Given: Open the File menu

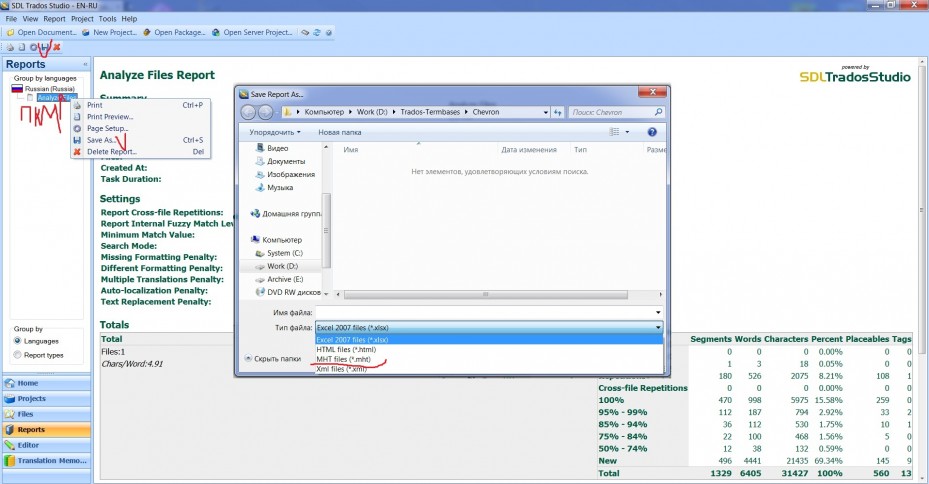Looking at the screenshot, I should tap(11, 19).
